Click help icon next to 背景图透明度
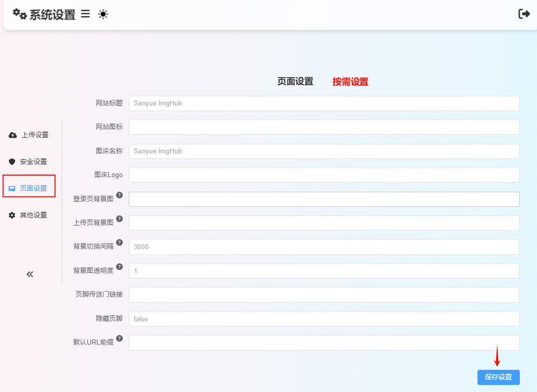 (119, 267)
